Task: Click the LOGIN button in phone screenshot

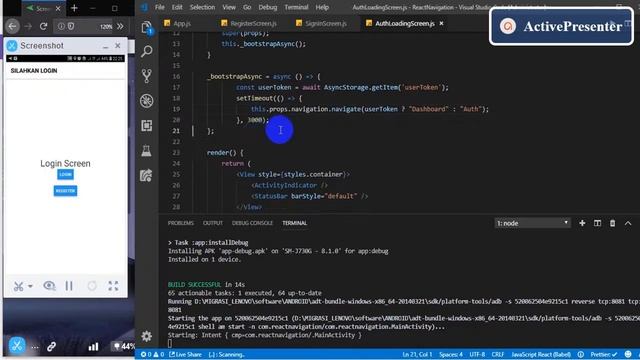Action: [65, 174]
